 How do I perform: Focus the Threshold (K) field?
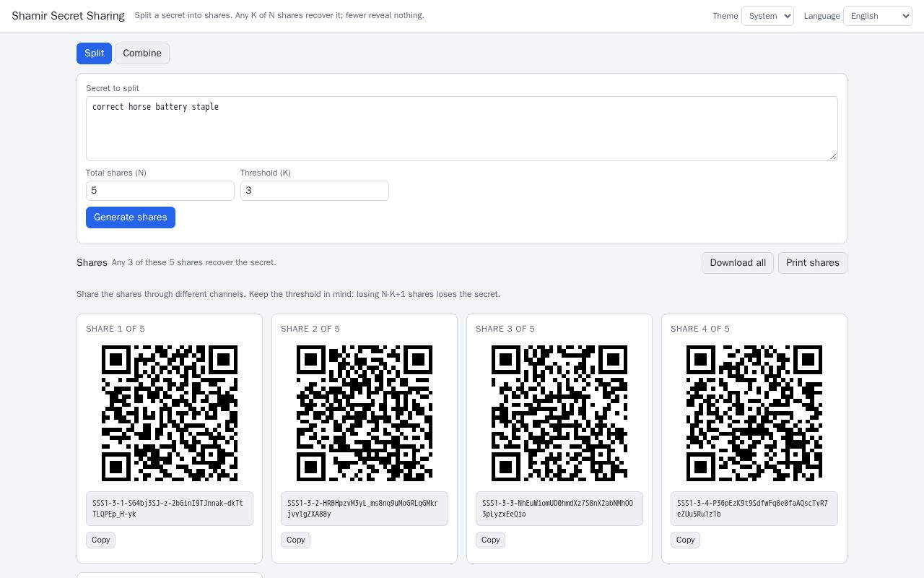point(315,191)
